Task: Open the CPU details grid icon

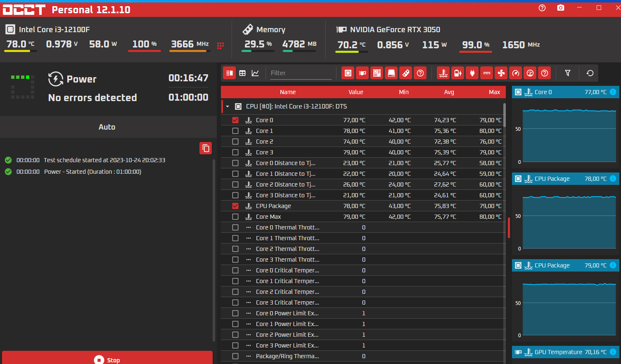Action: 220,45
